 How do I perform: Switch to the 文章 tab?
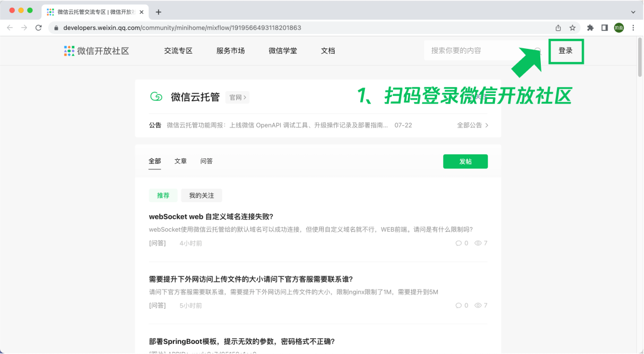point(181,162)
